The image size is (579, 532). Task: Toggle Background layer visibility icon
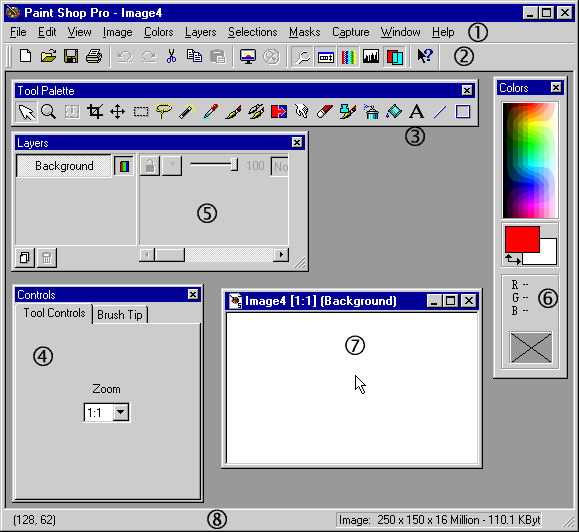pos(124,166)
